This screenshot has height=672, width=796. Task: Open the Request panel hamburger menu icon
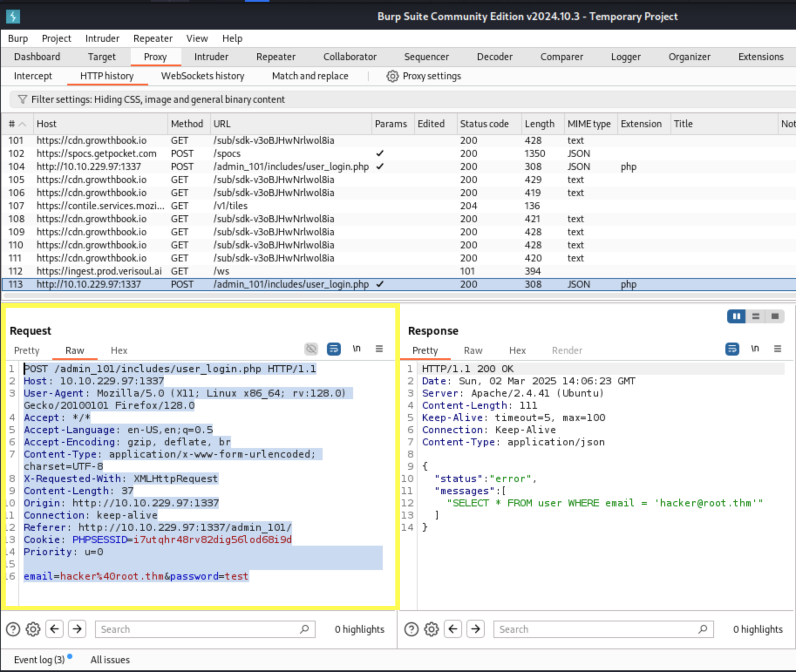tap(379, 349)
